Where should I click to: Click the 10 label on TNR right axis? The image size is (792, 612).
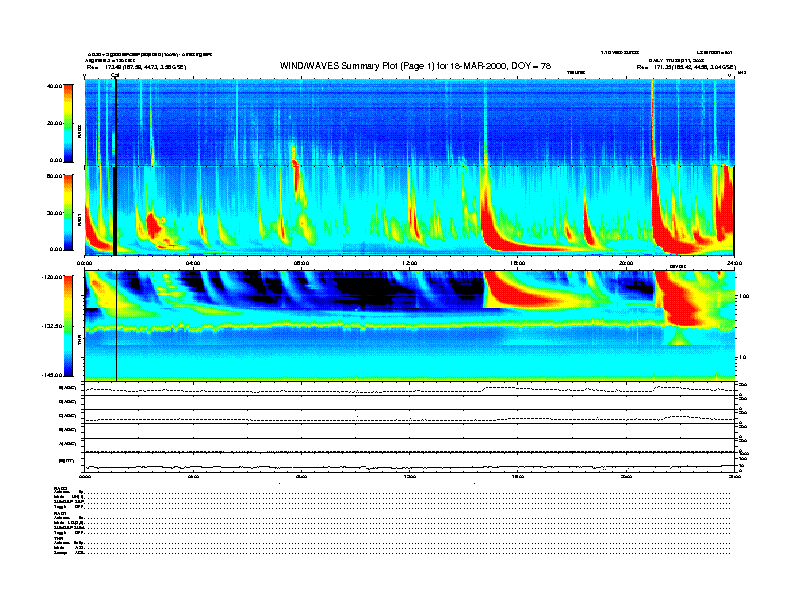click(x=742, y=357)
